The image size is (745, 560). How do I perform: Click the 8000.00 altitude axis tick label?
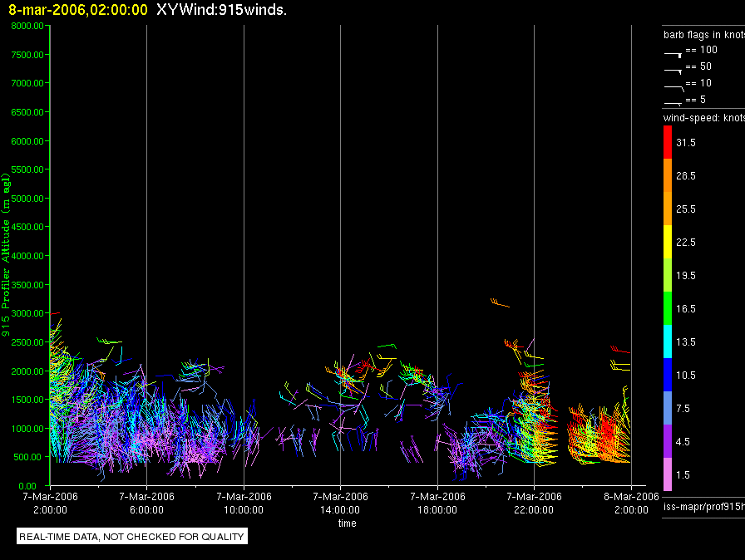(27, 26)
